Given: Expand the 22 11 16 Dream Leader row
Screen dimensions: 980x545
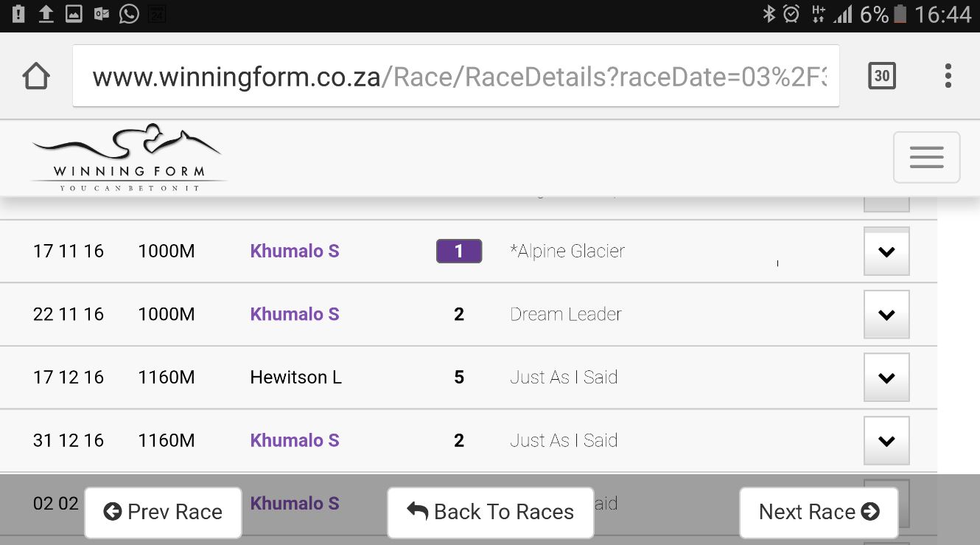Looking at the screenshot, I should tap(886, 315).
